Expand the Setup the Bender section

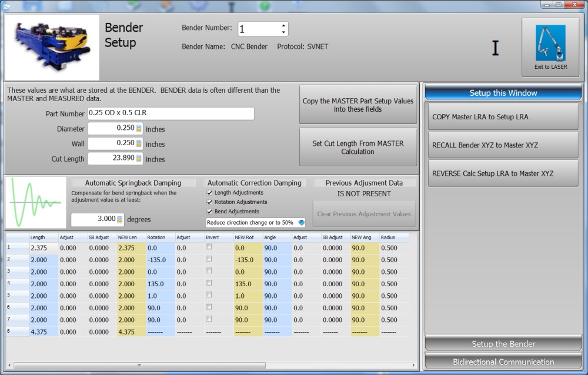[x=503, y=344]
